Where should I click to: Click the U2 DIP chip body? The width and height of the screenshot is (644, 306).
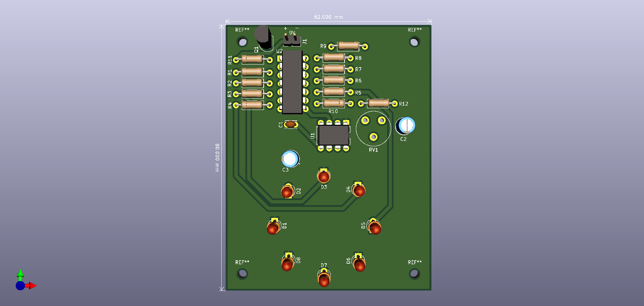292,82
